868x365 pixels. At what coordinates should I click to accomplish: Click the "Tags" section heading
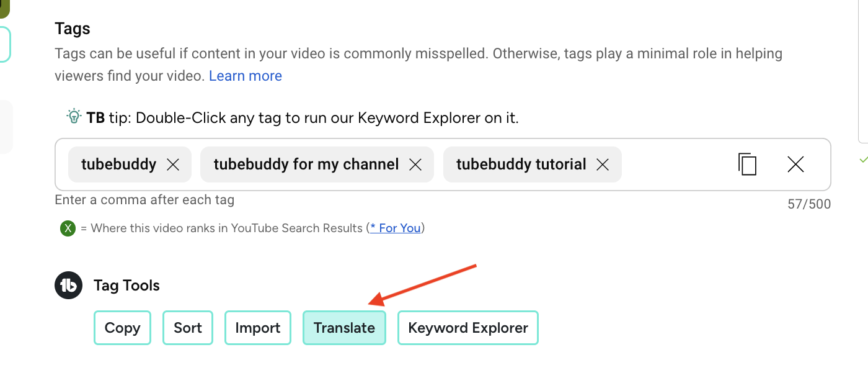73,29
